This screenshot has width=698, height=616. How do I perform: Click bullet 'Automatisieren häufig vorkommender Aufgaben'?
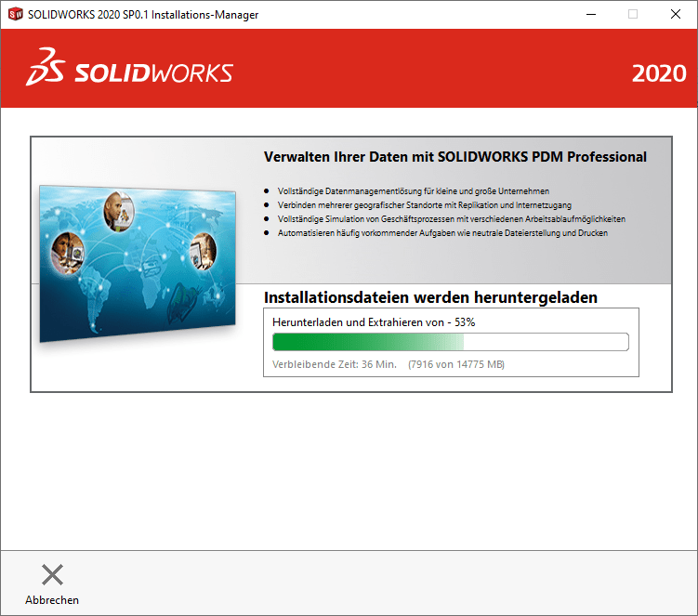(x=442, y=233)
